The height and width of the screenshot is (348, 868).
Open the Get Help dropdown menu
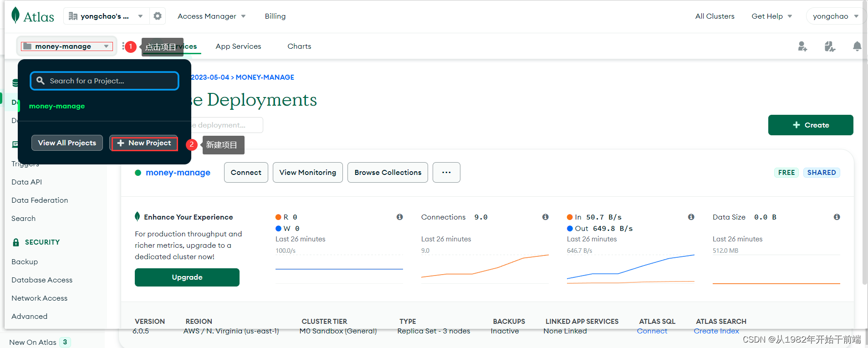tap(771, 16)
